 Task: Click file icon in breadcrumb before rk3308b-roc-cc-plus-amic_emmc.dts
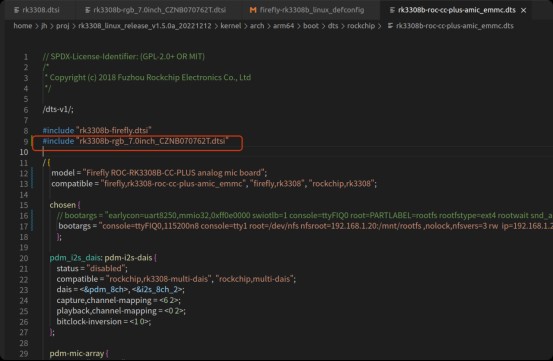pos(390,26)
